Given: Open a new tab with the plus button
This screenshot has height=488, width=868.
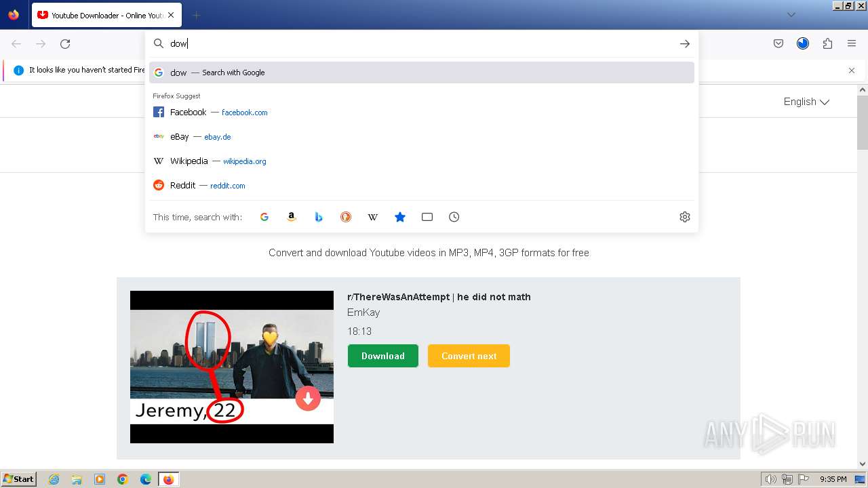Looking at the screenshot, I should [196, 15].
